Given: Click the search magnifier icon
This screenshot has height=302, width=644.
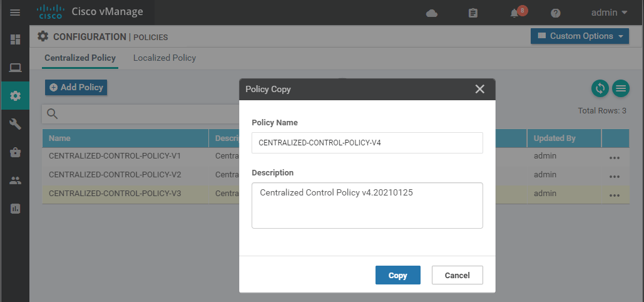Looking at the screenshot, I should click(52, 114).
